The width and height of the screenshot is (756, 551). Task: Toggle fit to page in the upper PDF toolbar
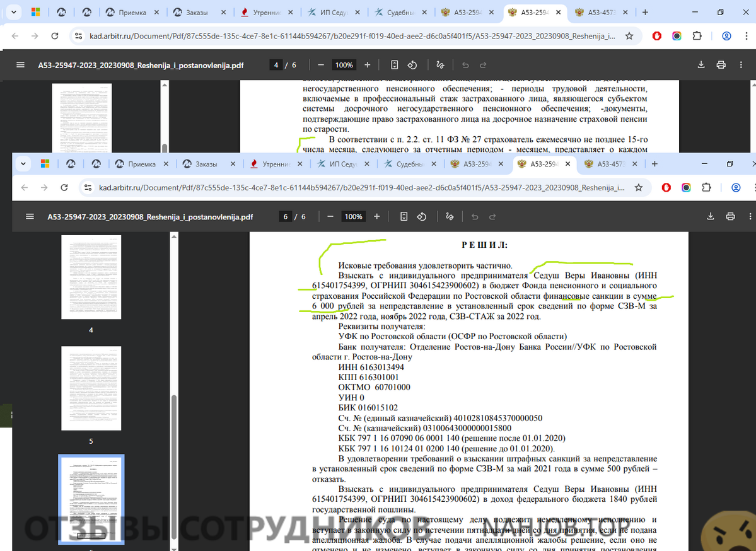(x=395, y=65)
